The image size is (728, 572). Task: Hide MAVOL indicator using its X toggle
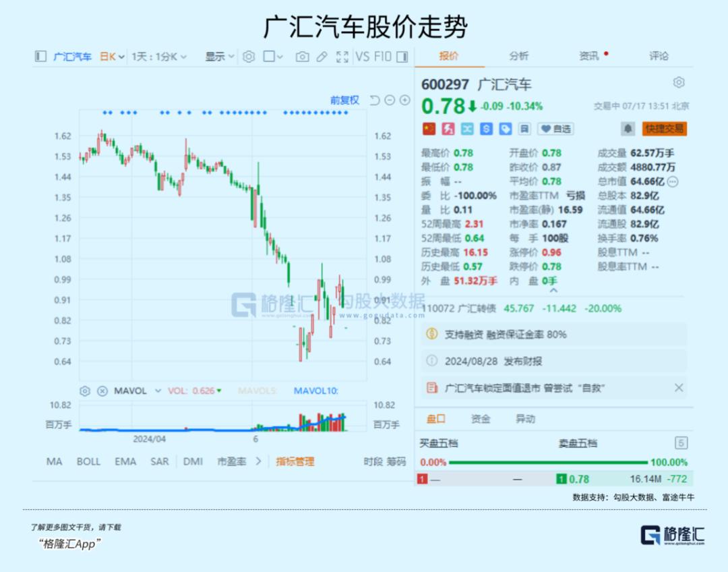pos(103,391)
